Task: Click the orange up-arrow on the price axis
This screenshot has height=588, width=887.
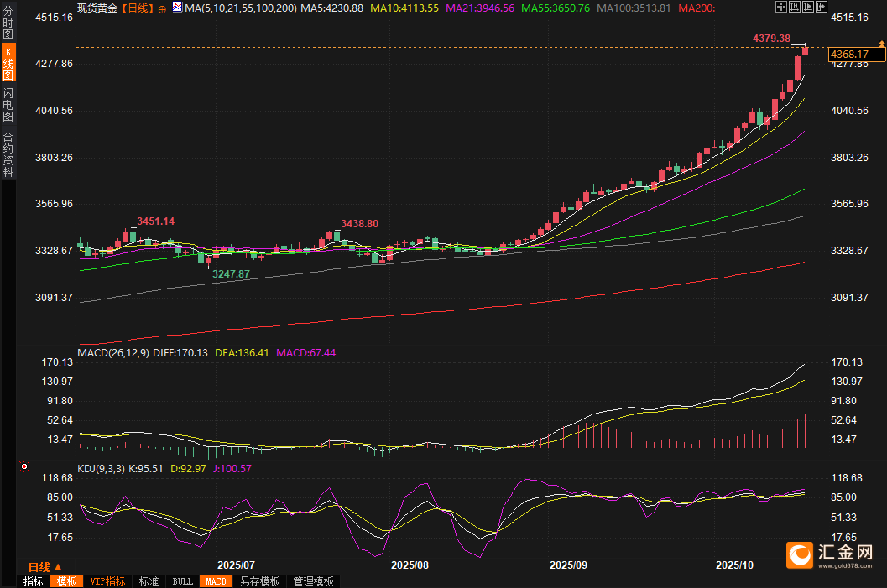Action: pyautogui.click(x=881, y=44)
